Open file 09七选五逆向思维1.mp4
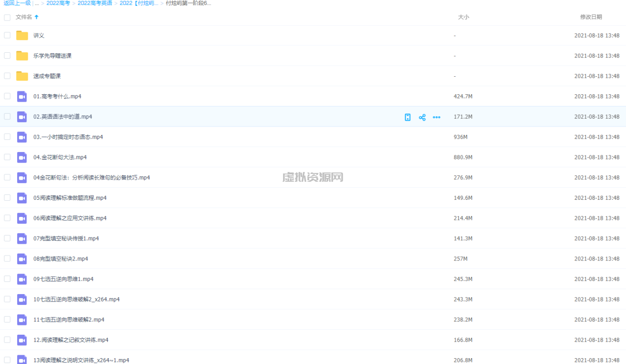Viewport: 626px width, 364px height. click(x=63, y=279)
